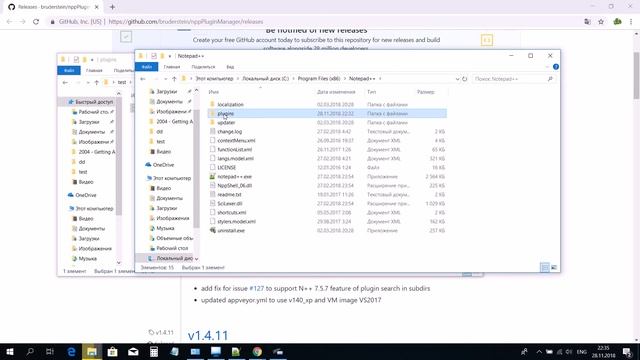The height and width of the screenshot is (360, 640).
Task: Select langs.model.xml file
Action: (x=235, y=158)
